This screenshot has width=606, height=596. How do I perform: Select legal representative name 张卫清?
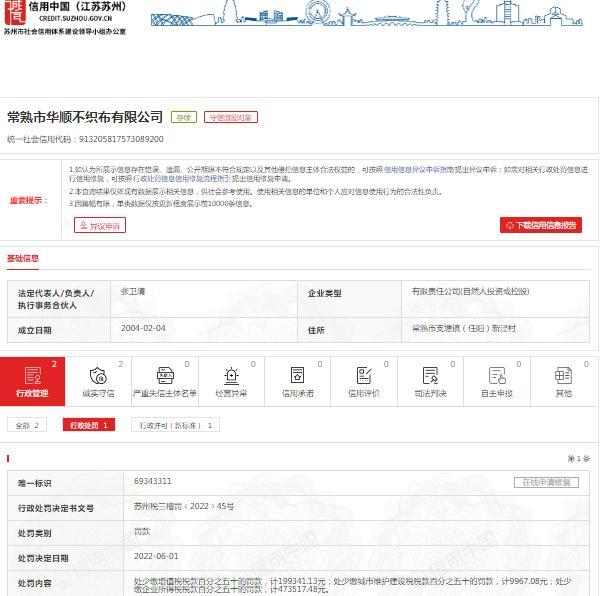tap(133, 291)
